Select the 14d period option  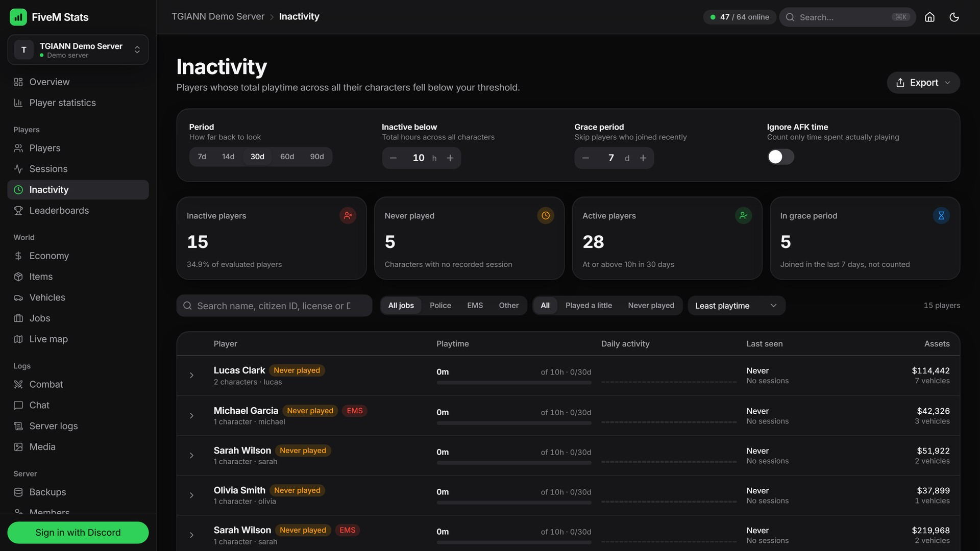click(x=228, y=157)
